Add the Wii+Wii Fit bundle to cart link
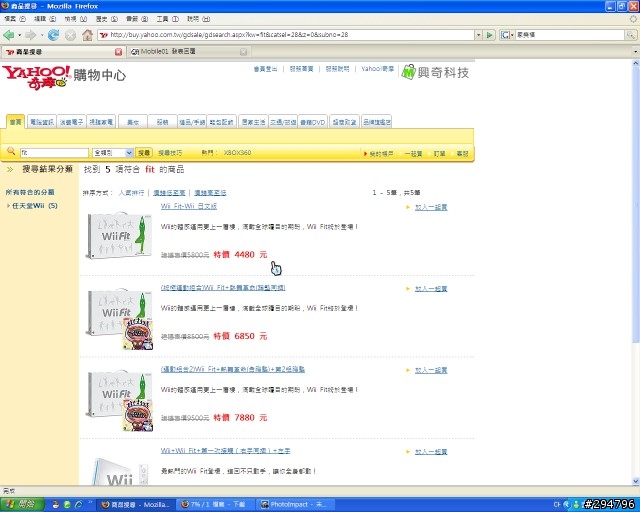 pos(431,452)
